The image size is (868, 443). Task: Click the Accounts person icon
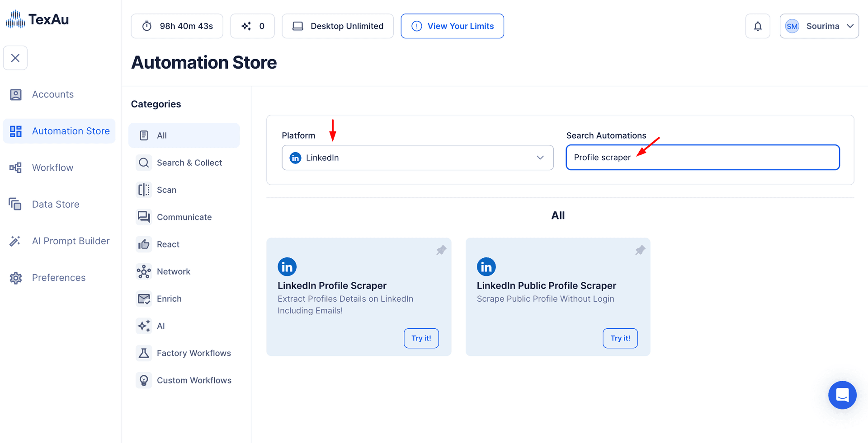point(16,94)
